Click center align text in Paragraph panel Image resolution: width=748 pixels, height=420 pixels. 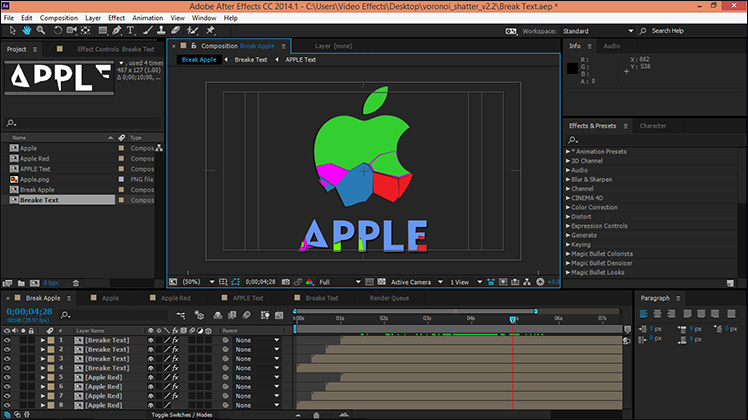[657, 314]
